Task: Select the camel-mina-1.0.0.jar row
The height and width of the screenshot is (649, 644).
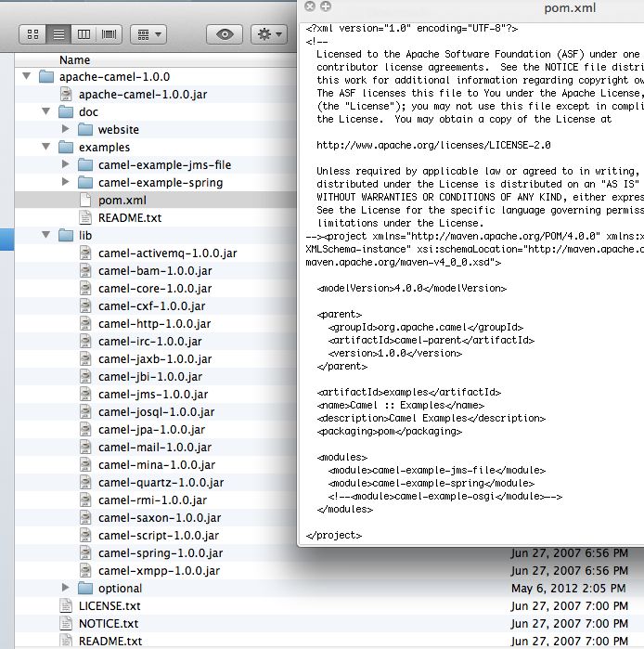Action: [156, 465]
